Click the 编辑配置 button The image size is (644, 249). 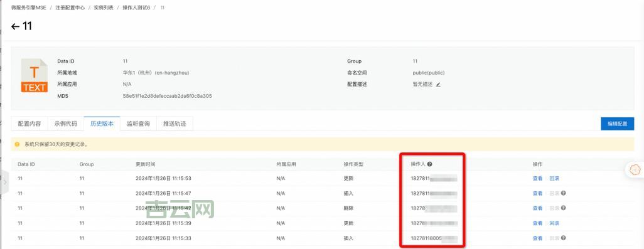tap(617, 124)
